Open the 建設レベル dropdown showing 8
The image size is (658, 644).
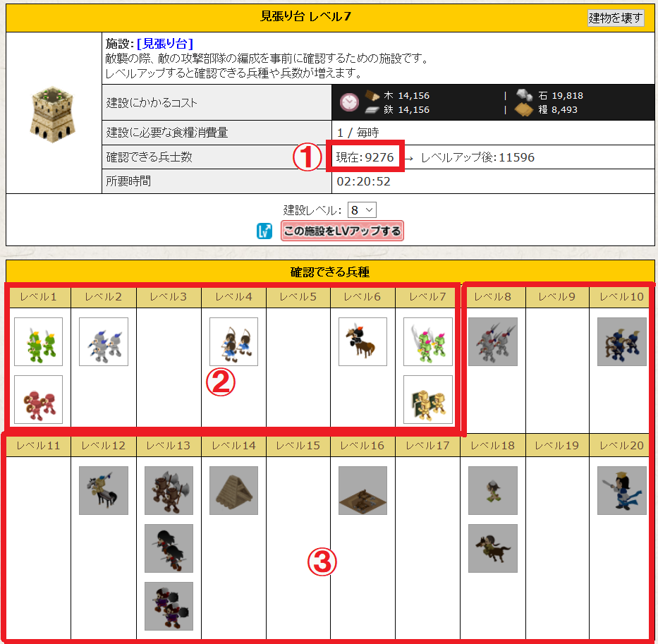[362, 210]
